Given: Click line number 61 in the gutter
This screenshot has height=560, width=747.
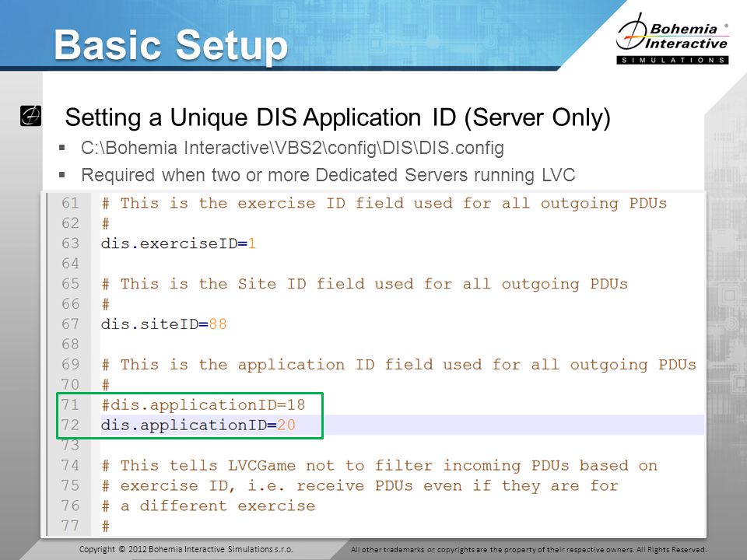Looking at the screenshot, I should click(x=70, y=203).
